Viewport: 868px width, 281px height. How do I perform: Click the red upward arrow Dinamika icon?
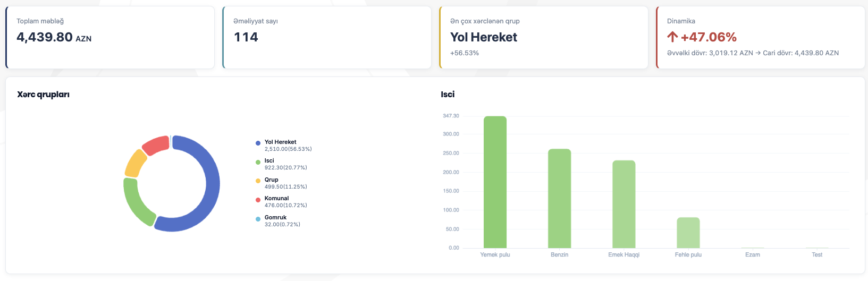[x=672, y=37]
